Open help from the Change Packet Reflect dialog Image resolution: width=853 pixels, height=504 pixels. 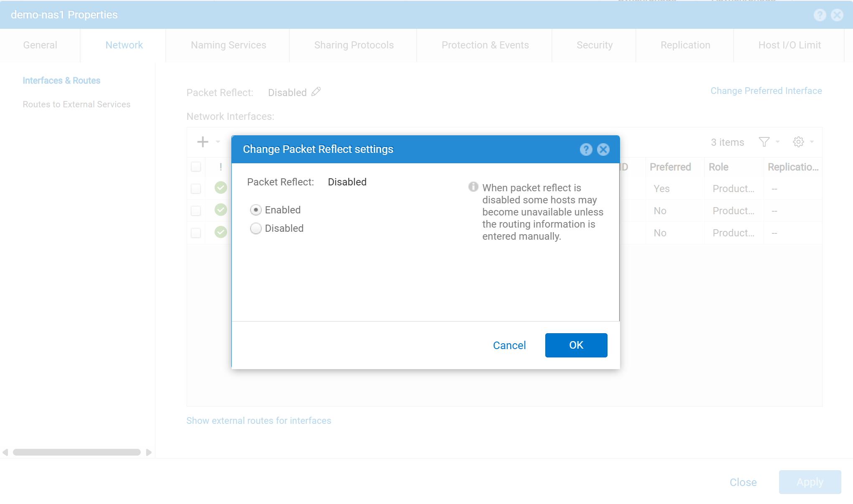coord(586,149)
